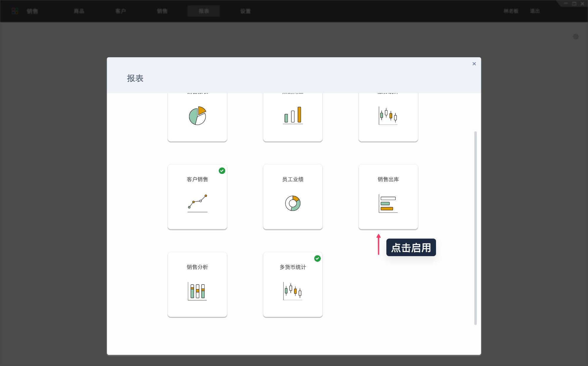The height and width of the screenshot is (366, 588).
Task: Select the 报表 tab in top bar
Action: pos(204,11)
